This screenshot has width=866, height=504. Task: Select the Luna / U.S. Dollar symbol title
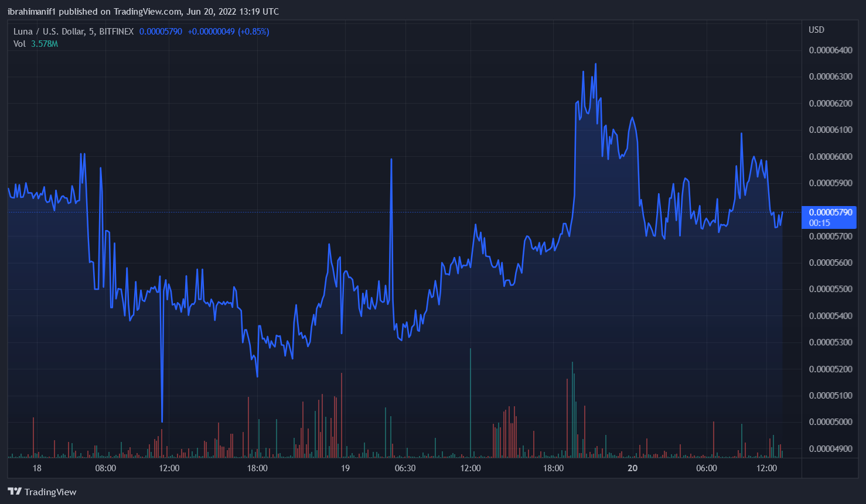coord(49,32)
